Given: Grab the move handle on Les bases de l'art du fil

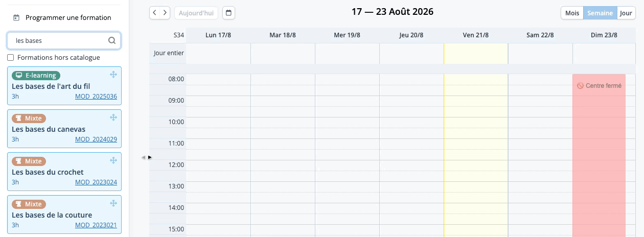Looking at the screenshot, I should 113,75.
